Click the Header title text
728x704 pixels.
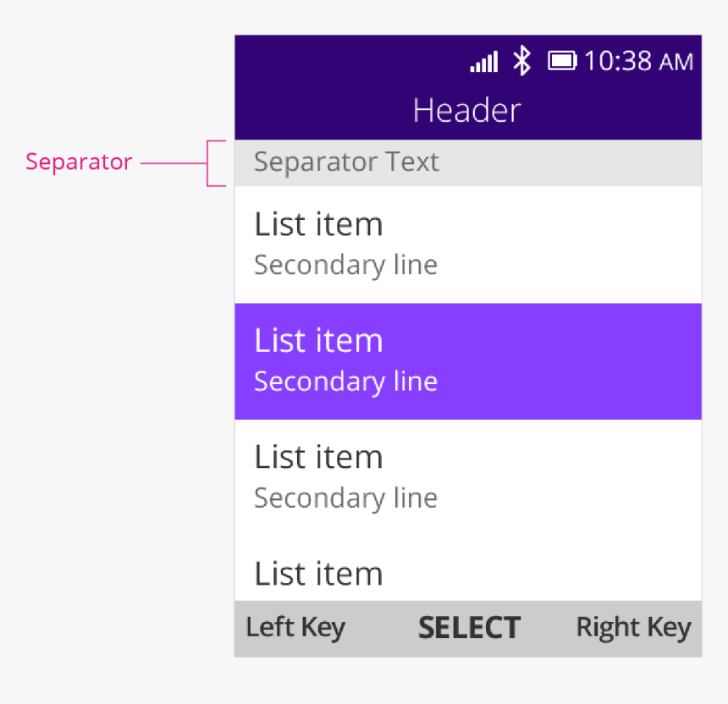coord(466,111)
